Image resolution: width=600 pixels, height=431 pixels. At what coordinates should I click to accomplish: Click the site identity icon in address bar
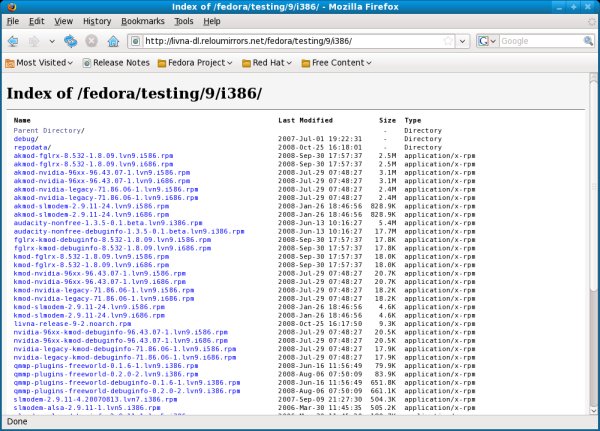[x=135, y=41]
